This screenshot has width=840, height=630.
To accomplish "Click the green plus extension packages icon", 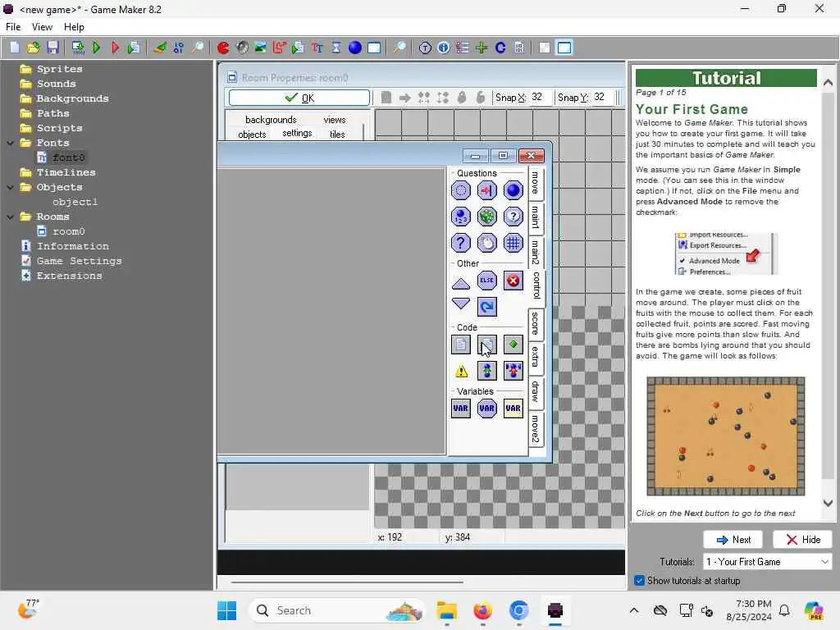I will point(482,48).
